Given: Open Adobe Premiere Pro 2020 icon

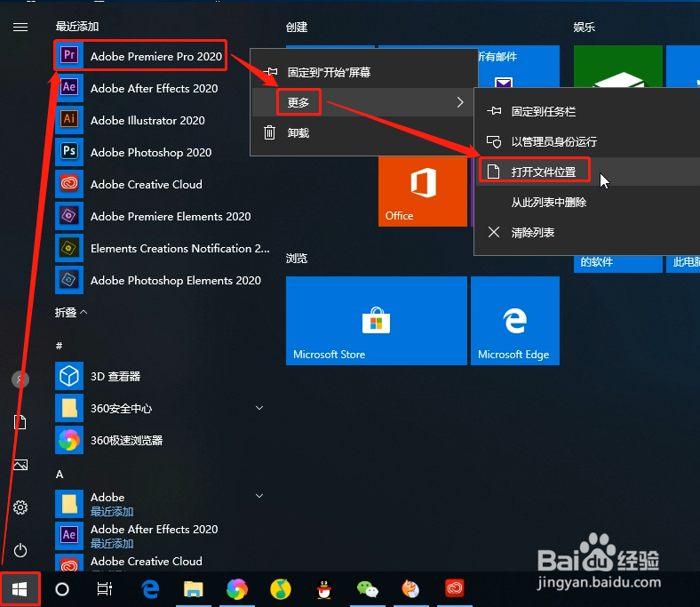Looking at the screenshot, I should [69, 55].
